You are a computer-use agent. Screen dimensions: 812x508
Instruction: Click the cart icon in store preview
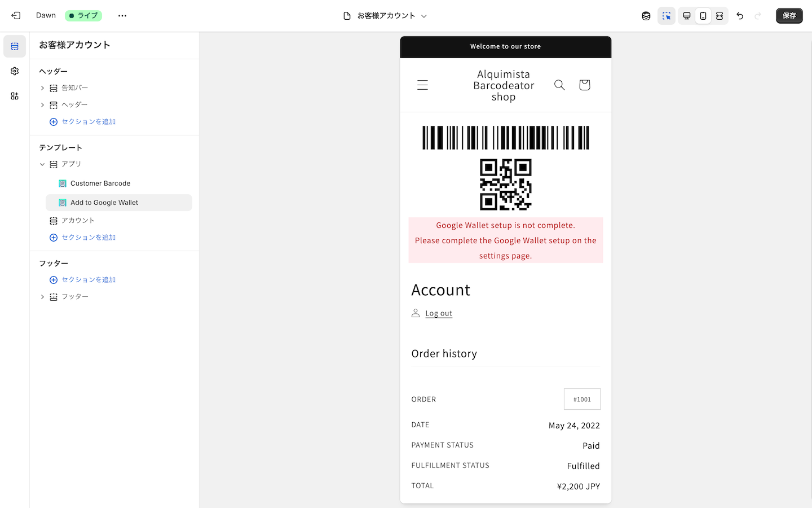tap(584, 85)
